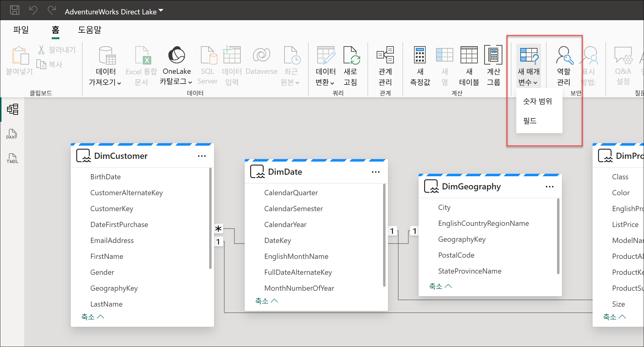The width and height of the screenshot is (644, 347).
Task: Click the DimGeography field list scrollbar
Action: pos(558,236)
